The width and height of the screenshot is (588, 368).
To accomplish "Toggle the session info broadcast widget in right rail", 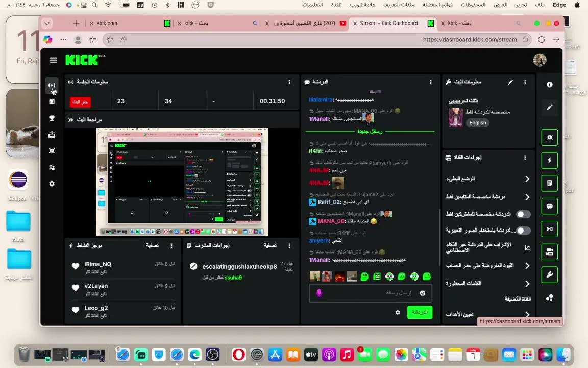I will (x=549, y=229).
